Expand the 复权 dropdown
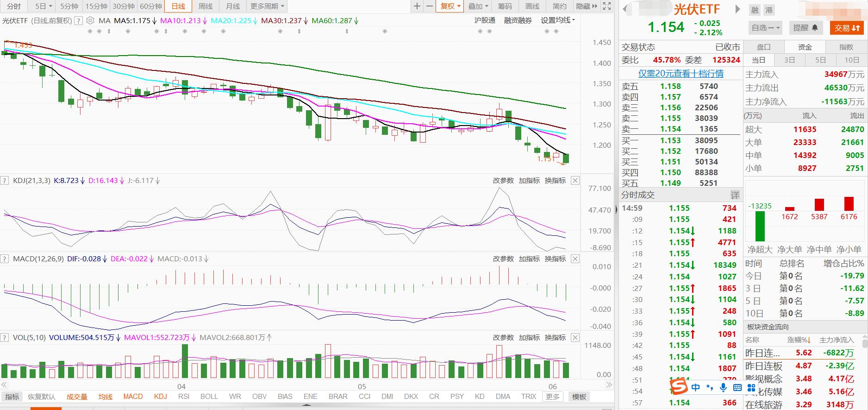Screen dimensions: 868x410 [450, 6]
